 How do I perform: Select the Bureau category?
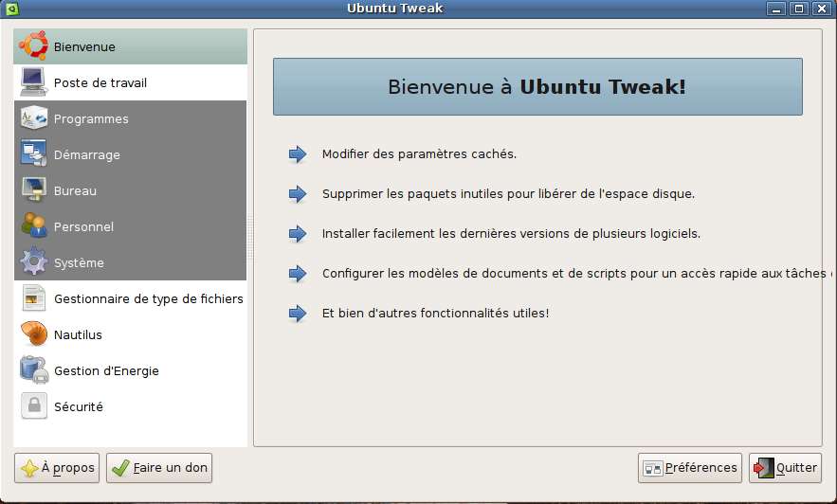coord(130,190)
